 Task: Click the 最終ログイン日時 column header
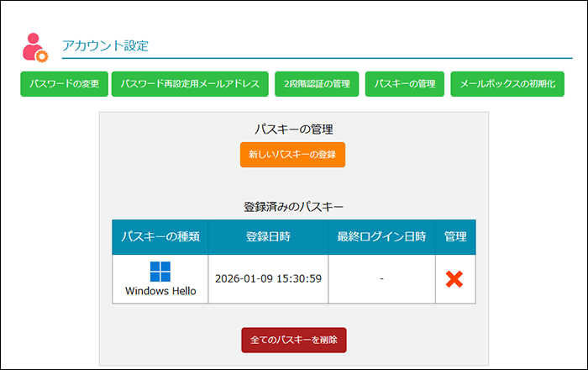[x=381, y=237]
